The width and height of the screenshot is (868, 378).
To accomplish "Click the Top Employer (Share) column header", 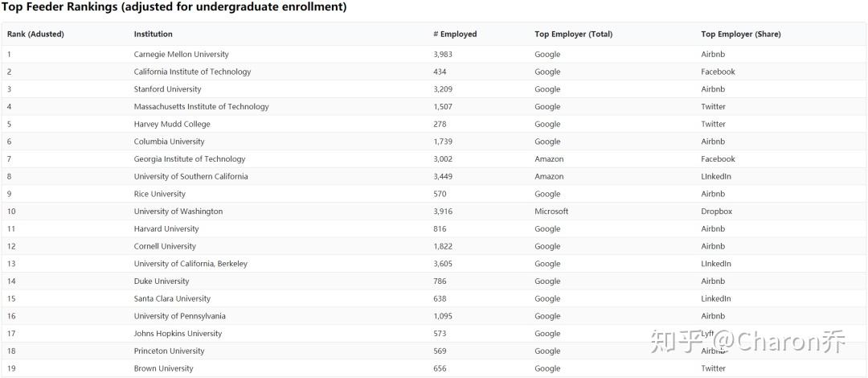I will click(x=740, y=35).
